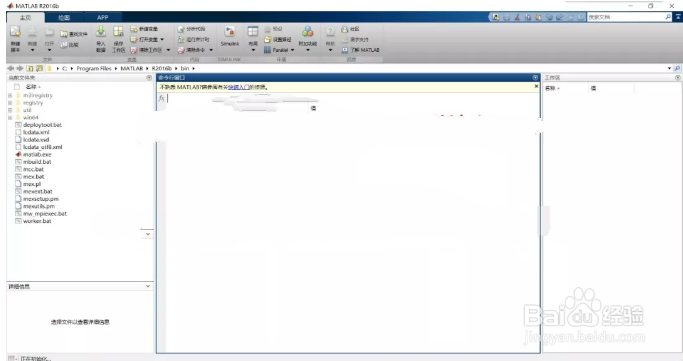Open the Workspace panel actions menu
Image resolution: width=683 pixels, height=361 pixels.
click(678, 78)
